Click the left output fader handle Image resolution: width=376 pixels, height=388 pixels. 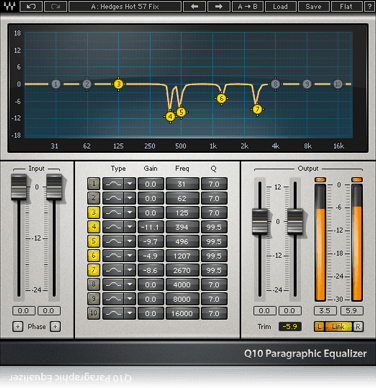260,221
